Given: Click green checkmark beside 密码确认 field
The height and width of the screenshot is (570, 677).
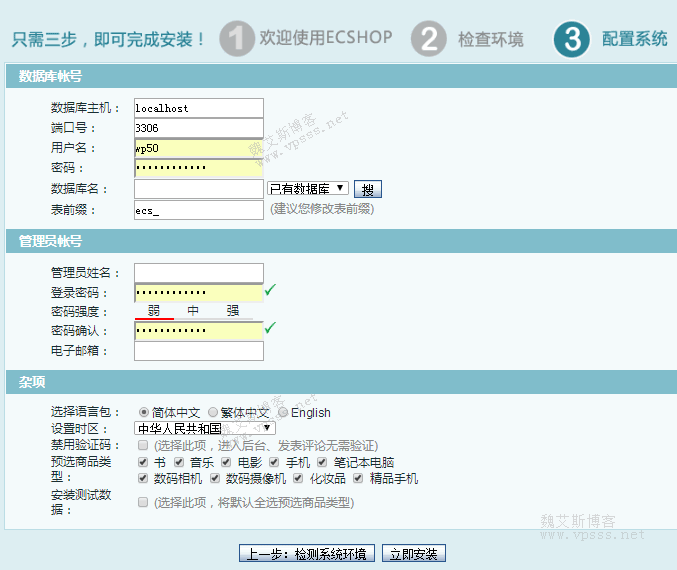Looking at the screenshot, I should pos(270,328).
